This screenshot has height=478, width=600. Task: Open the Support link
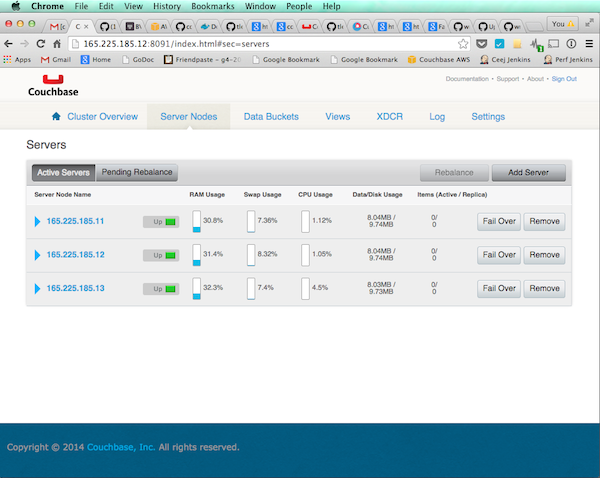coord(508,79)
